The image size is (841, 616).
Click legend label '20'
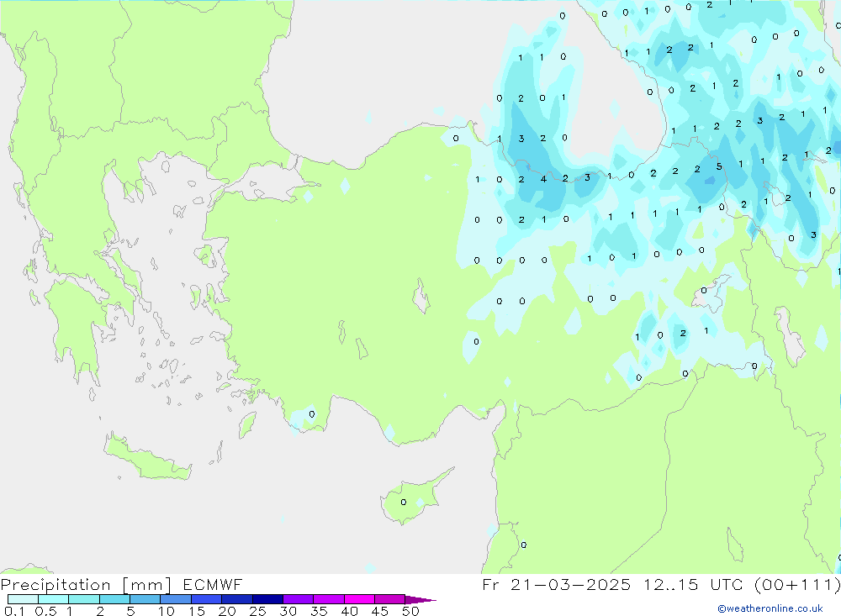(227, 611)
